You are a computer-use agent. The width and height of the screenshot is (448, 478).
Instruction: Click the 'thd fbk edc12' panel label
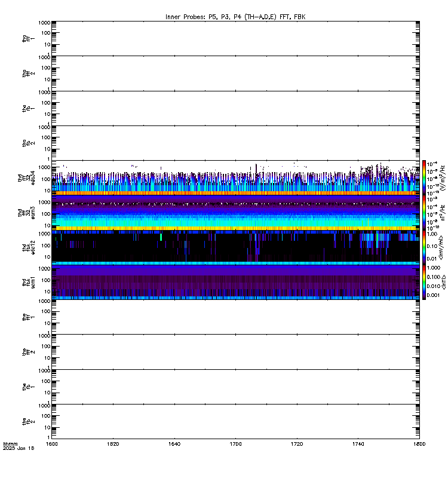pos(28,247)
